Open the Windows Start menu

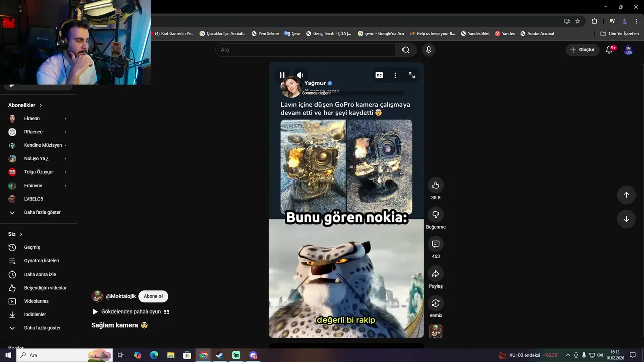click(8, 355)
